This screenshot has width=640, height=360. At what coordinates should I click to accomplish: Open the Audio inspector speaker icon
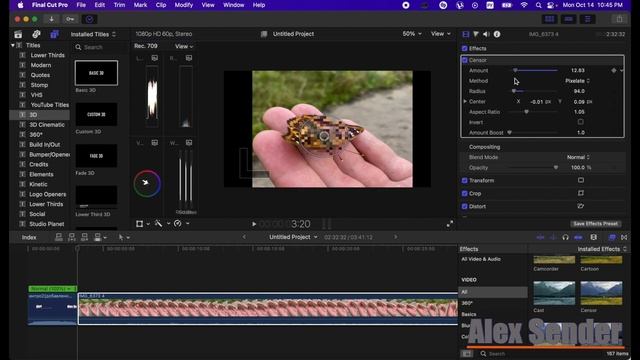[486, 34]
